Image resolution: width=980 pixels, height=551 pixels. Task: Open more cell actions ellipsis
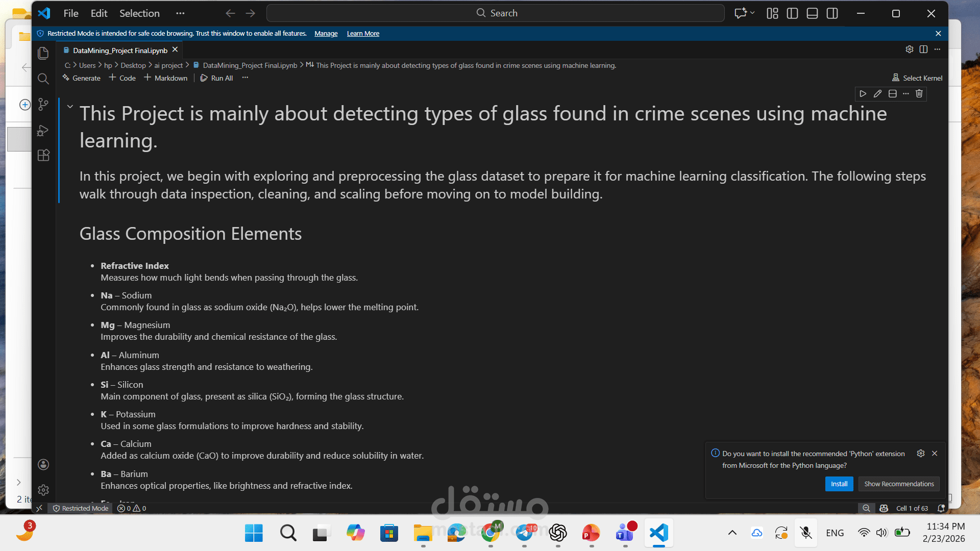(x=906, y=94)
